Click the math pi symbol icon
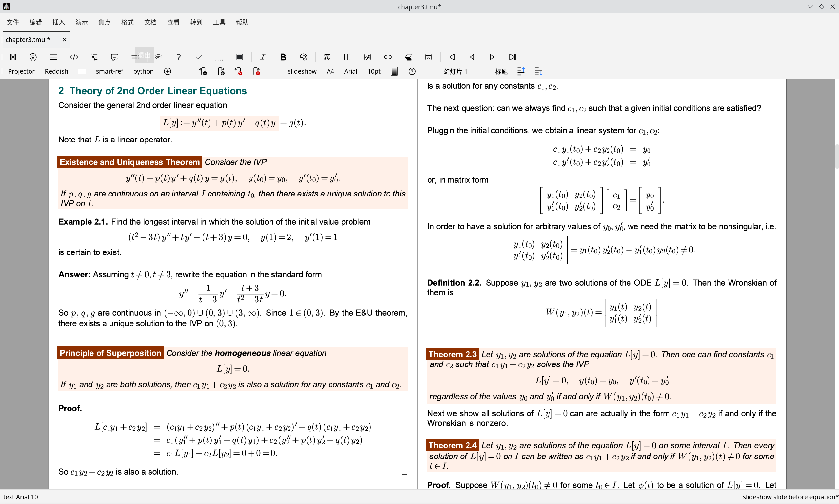 [326, 57]
